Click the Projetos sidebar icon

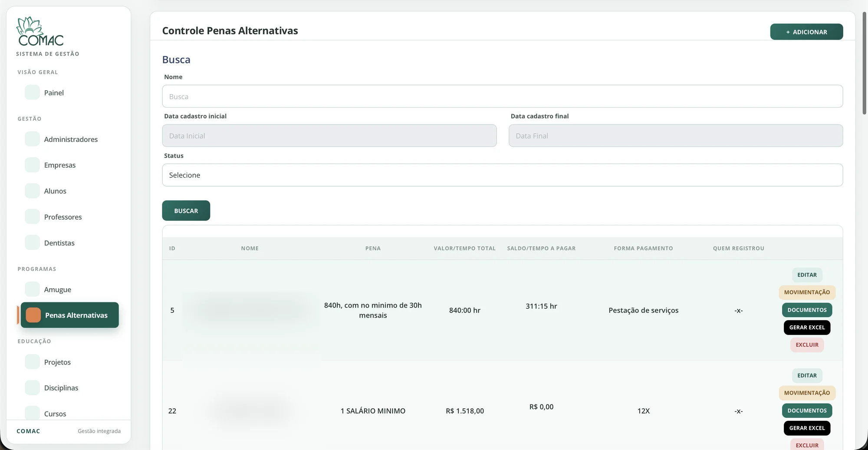(32, 361)
